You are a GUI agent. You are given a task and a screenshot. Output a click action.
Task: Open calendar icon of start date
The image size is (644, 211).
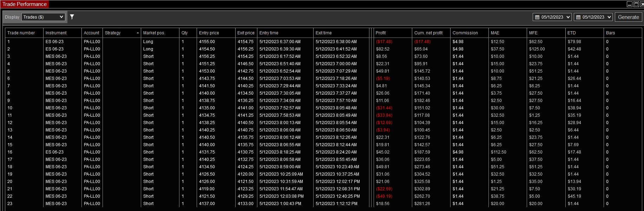[537, 17]
